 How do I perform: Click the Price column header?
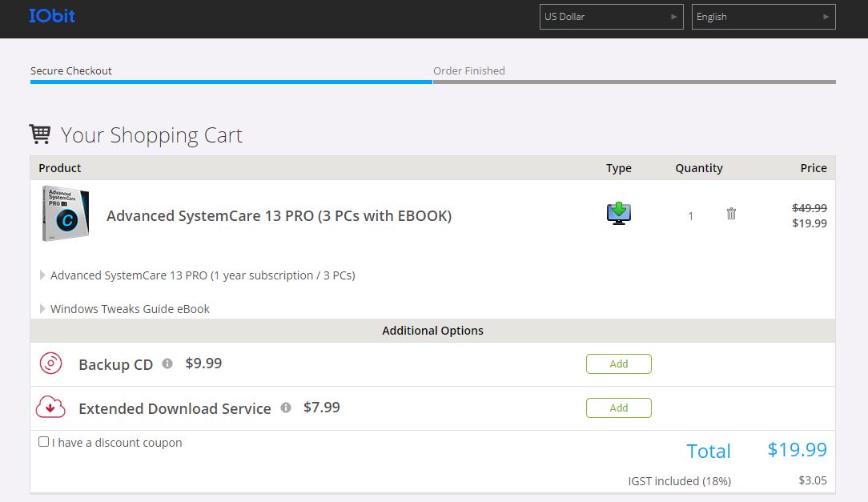tap(814, 167)
